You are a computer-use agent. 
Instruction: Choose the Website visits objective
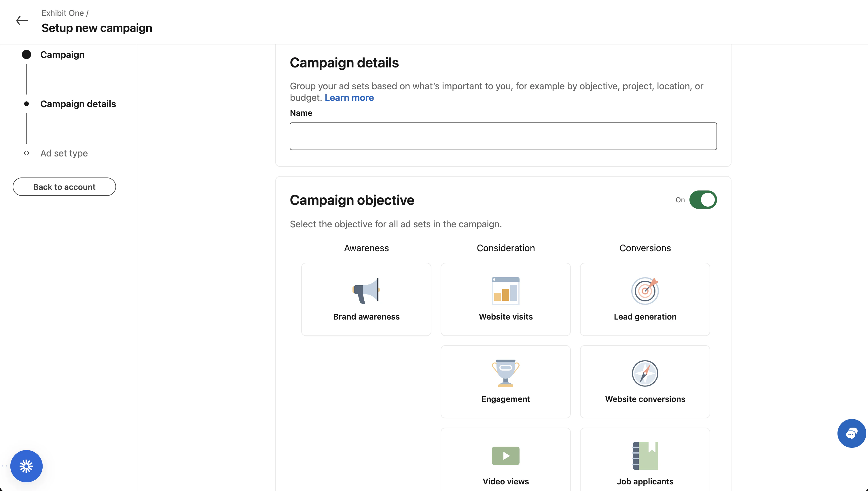505,299
